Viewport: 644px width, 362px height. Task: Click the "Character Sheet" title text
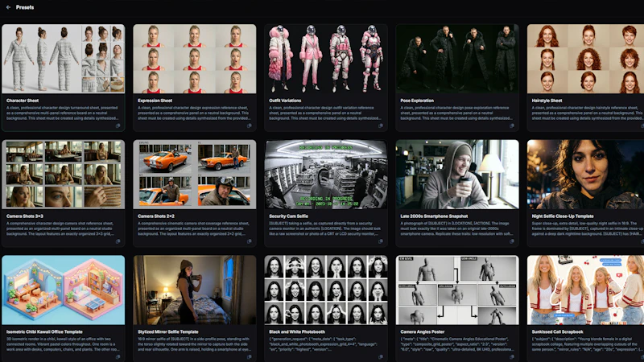point(23,101)
